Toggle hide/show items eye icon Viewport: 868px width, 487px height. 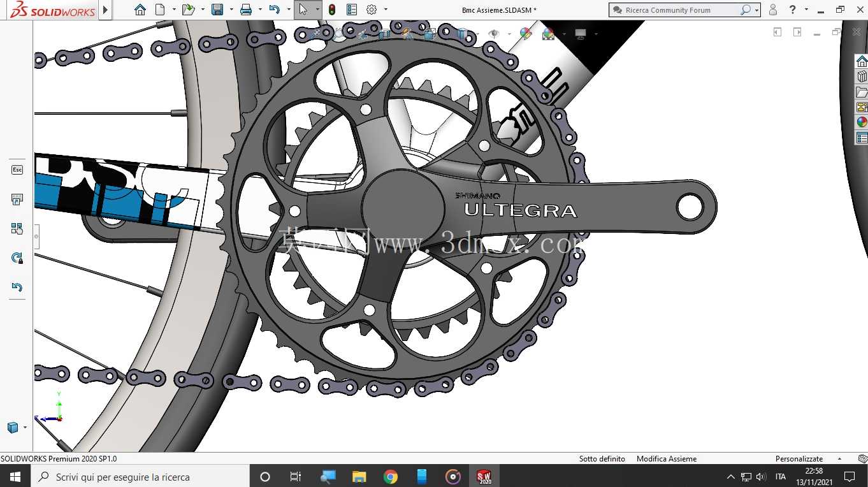click(x=493, y=34)
